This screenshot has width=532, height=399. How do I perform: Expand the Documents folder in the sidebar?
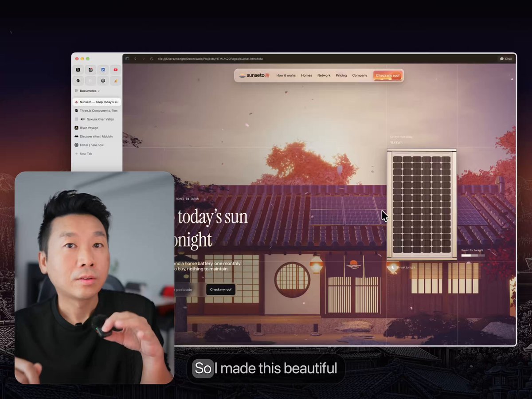[x=87, y=91]
